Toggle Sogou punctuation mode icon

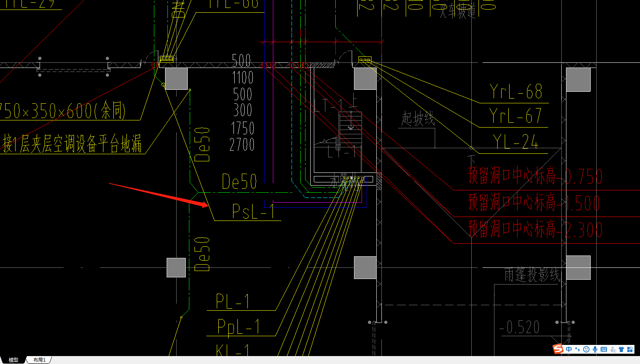pos(577,349)
